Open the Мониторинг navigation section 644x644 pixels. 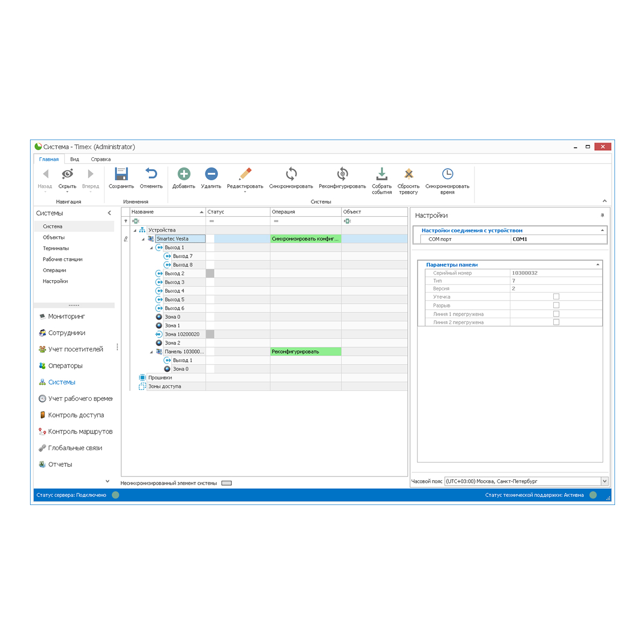[x=67, y=317]
